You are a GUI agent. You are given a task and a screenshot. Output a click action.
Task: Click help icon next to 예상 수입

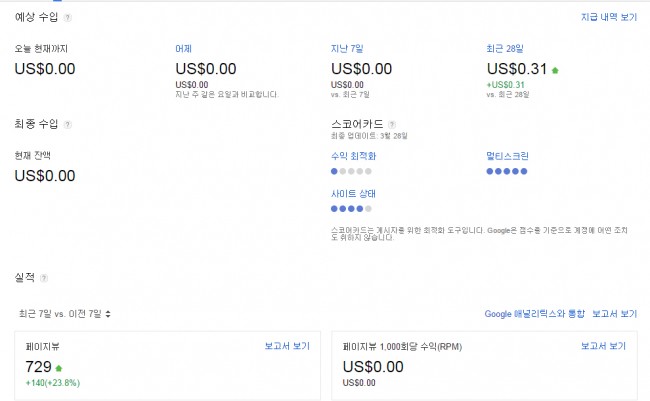click(67, 18)
